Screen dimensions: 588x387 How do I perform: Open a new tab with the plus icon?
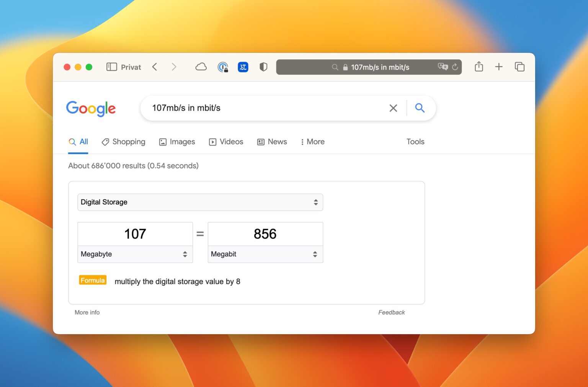(x=499, y=67)
